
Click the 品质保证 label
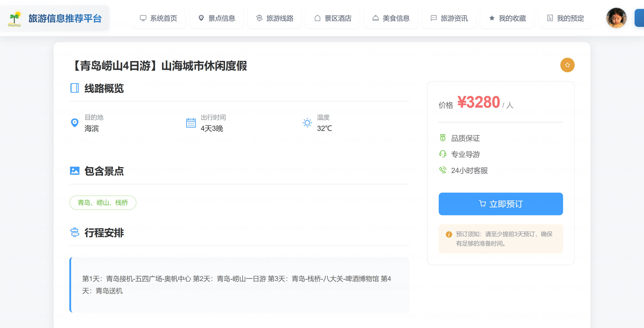click(x=466, y=138)
